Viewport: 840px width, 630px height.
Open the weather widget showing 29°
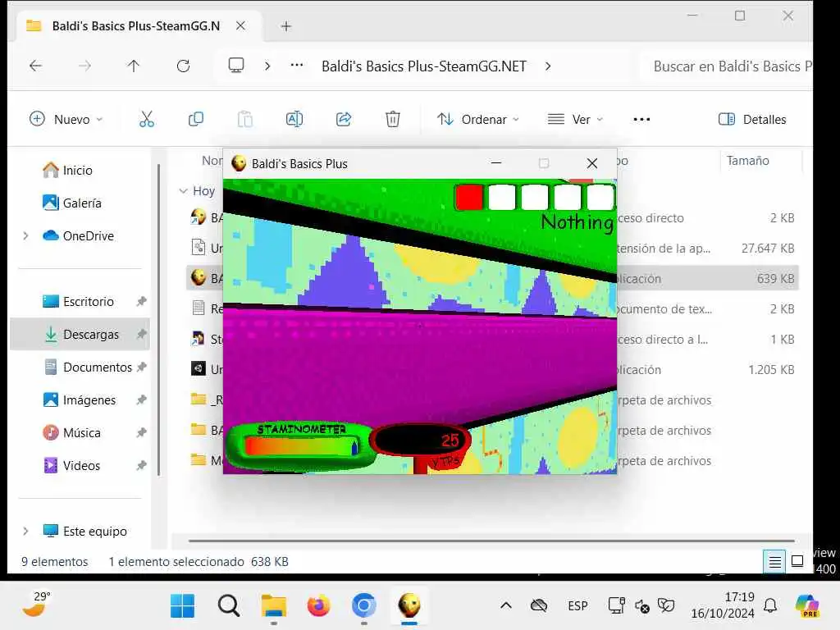(x=36, y=604)
